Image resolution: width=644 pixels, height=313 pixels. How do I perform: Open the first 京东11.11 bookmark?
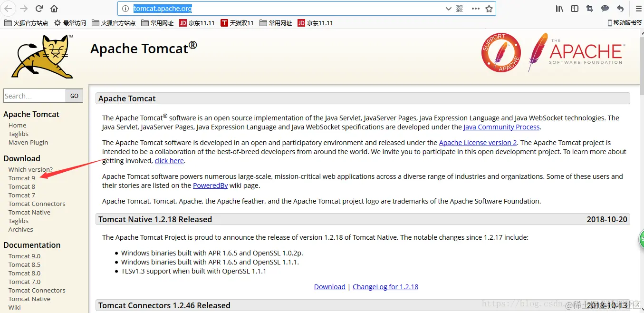pyautogui.click(x=197, y=23)
